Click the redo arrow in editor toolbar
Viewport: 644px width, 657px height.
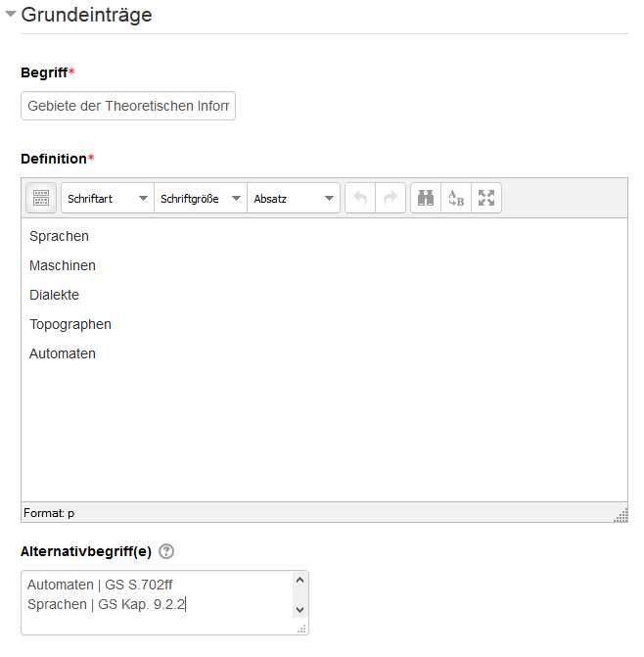pyautogui.click(x=390, y=198)
